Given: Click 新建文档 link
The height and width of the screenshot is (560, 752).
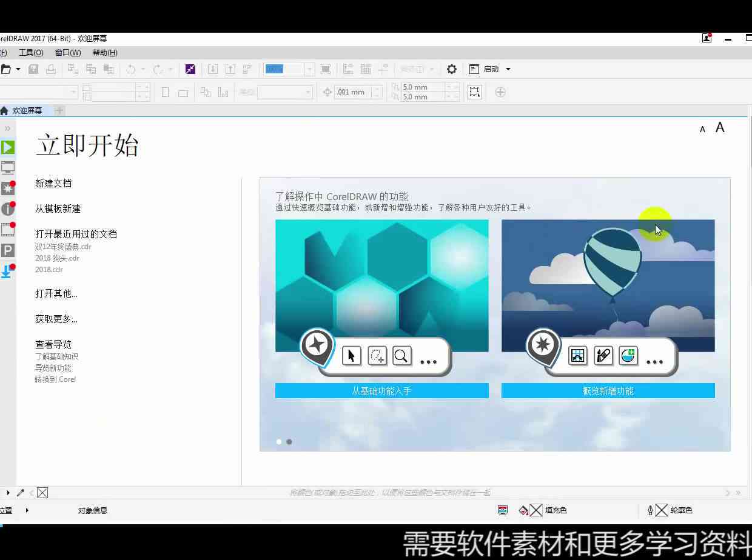Looking at the screenshot, I should [53, 183].
